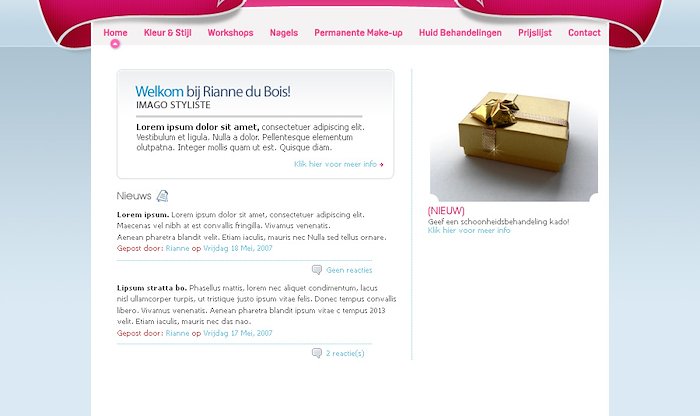
Task: Open the 2 reactie(s) comments link
Action: point(345,354)
